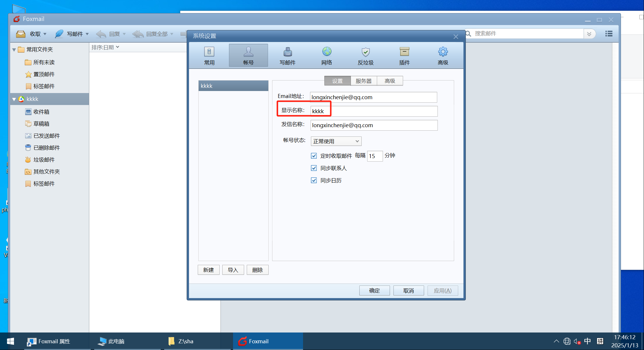This screenshot has width=644, height=350.
Task: Open the 帐号状态 dropdown
Action: pos(336,141)
